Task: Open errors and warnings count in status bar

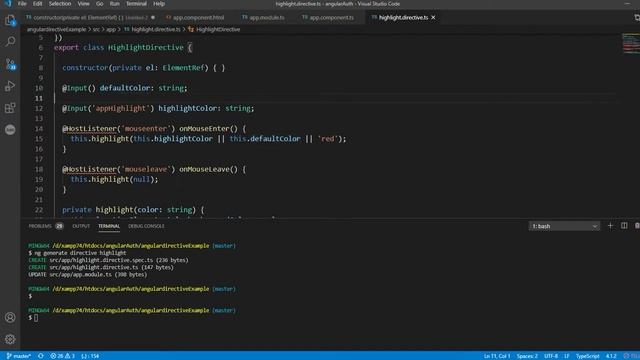Action: (x=62, y=356)
